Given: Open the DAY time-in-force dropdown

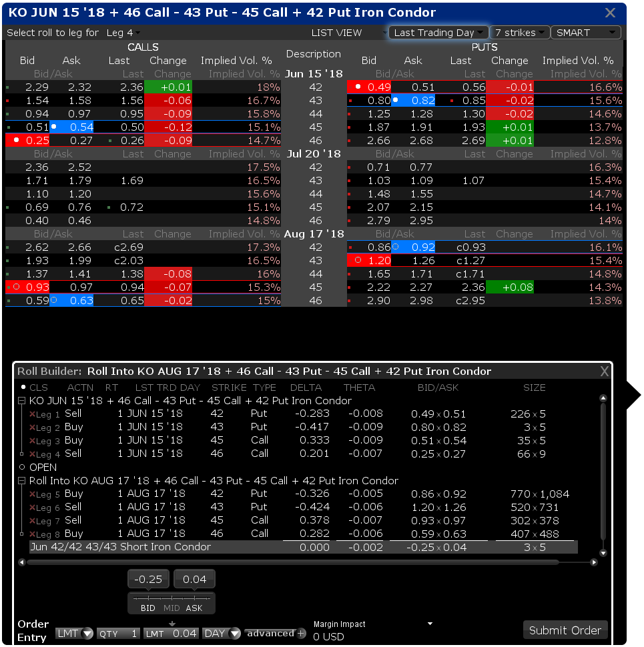Looking at the screenshot, I should [x=222, y=634].
